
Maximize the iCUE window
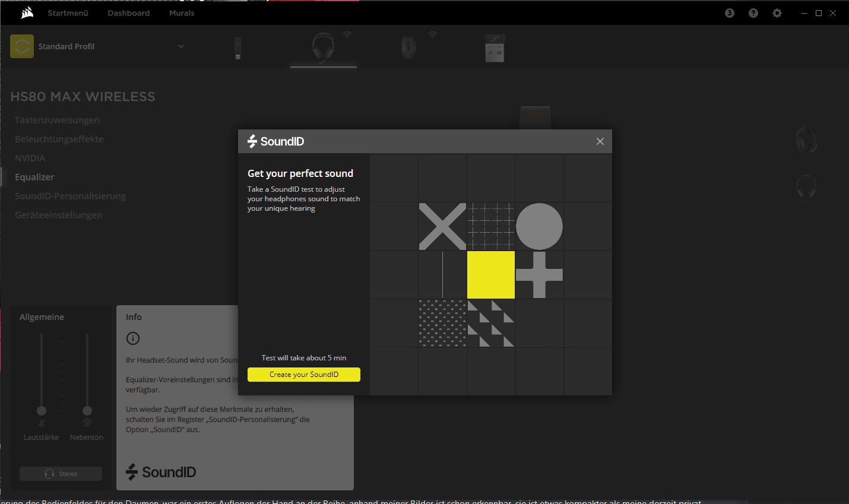819,13
